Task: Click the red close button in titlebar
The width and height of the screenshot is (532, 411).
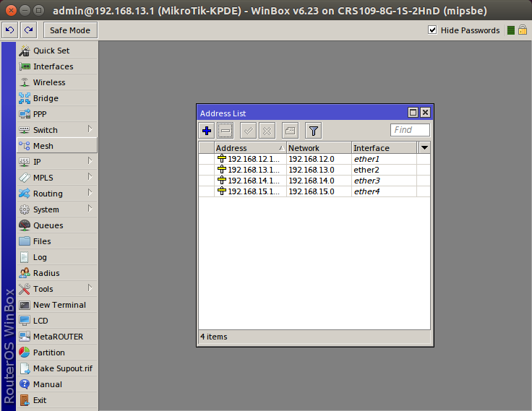Action: (x=11, y=11)
